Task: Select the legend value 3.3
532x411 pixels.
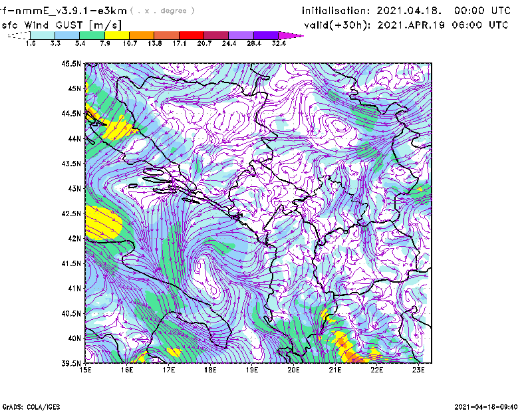Action: click(x=55, y=43)
